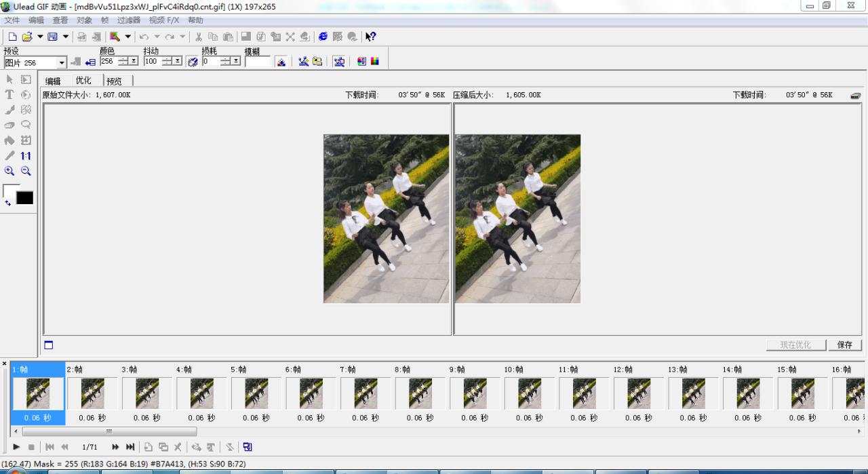Click the delete frame scissors icon
The height and width of the screenshot is (474, 868).
pyautogui.click(x=178, y=447)
